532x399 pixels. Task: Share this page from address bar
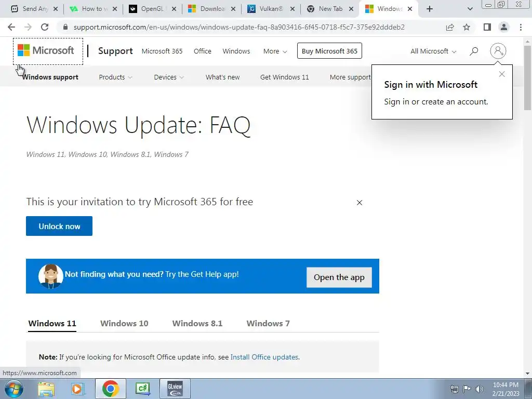450,27
